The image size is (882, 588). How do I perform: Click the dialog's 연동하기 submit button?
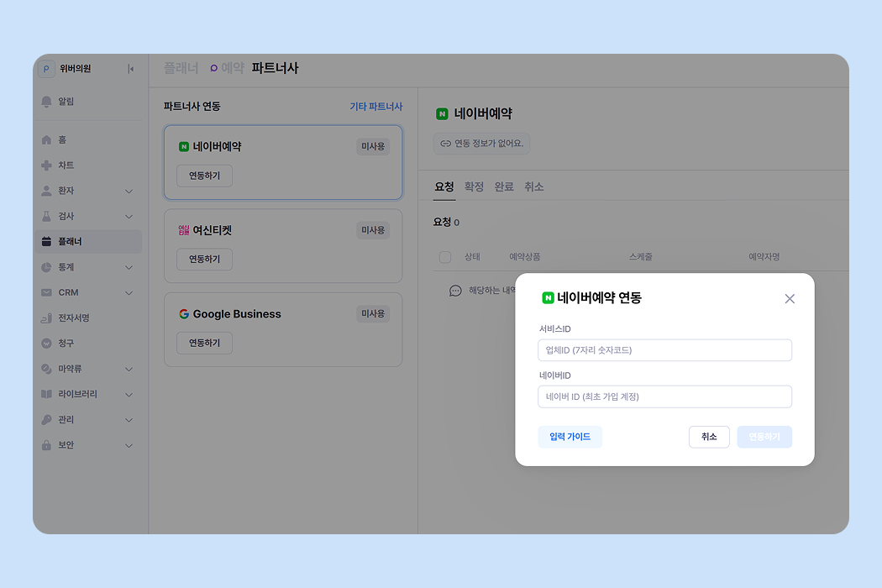tap(764, 437)
